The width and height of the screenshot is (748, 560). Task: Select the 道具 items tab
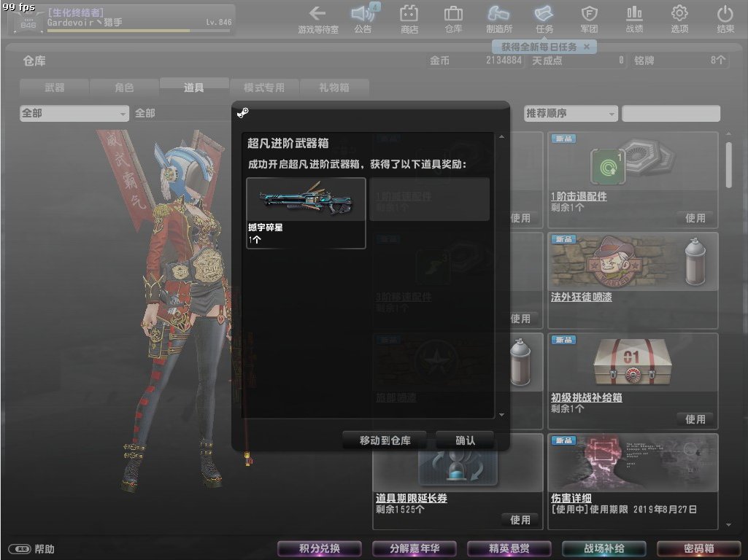pos(193,87)
